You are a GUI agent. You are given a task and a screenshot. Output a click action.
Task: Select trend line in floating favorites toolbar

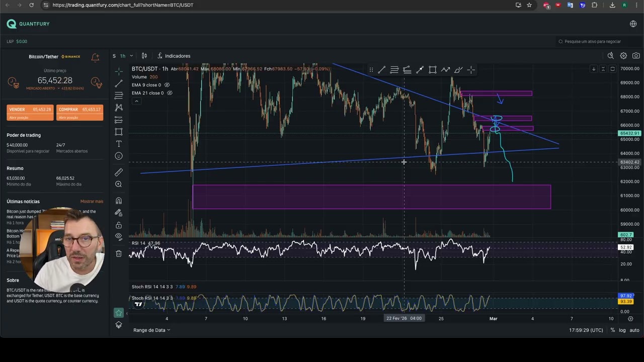click(382, 70)
